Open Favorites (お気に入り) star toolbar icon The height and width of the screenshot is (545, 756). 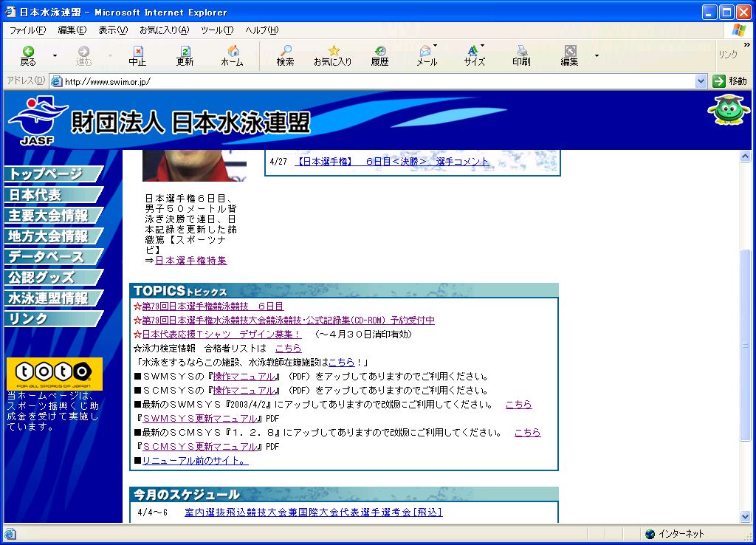point(333,56)
